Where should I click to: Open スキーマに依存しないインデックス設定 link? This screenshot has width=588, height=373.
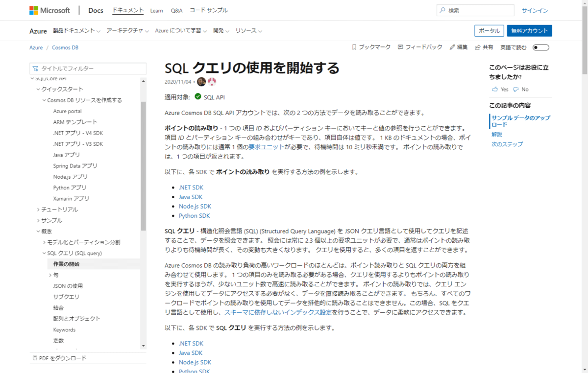(278, 312)
